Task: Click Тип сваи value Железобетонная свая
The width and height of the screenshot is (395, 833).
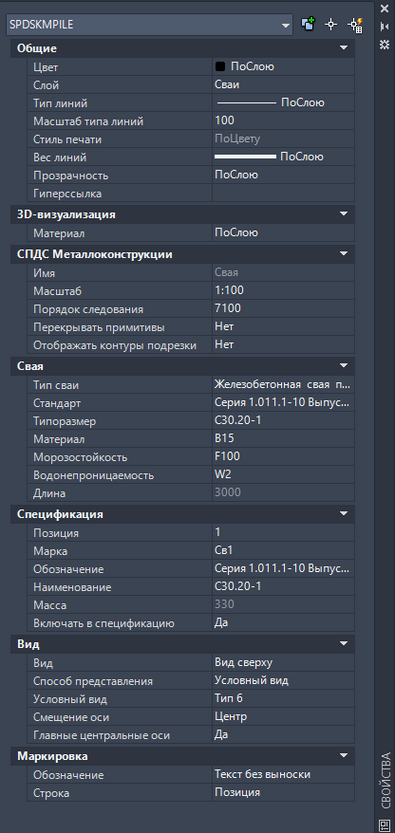Action: point(283,385)
